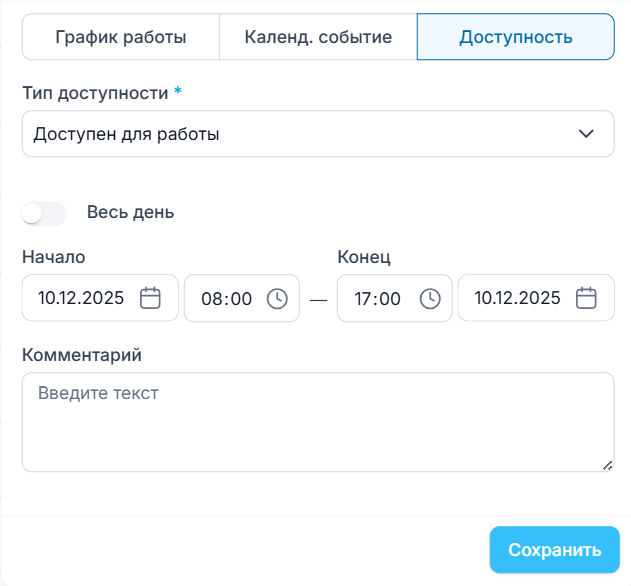
Task: Open the end date calendar picker icon
Action: coord(587,298)
